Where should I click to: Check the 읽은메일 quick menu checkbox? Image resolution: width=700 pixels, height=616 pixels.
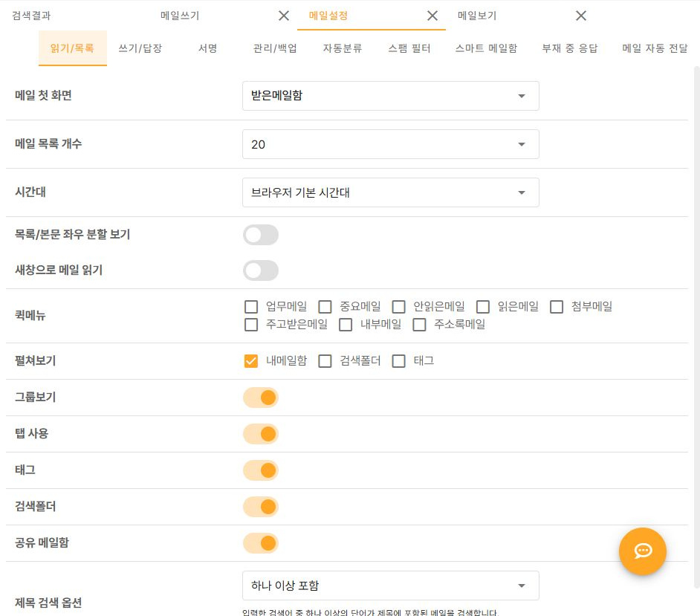(x=483, y=307)
